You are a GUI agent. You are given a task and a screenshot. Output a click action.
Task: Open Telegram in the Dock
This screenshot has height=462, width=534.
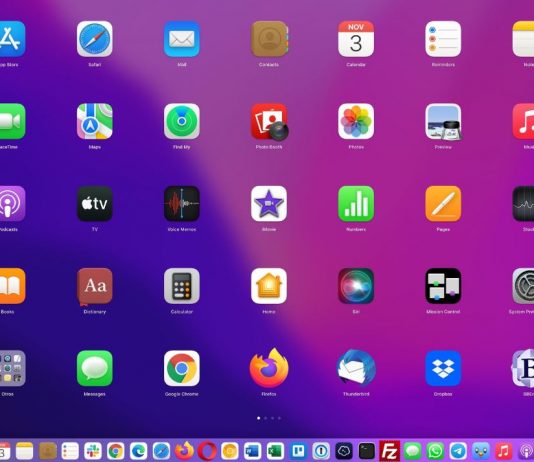click(x=458, y=451)
